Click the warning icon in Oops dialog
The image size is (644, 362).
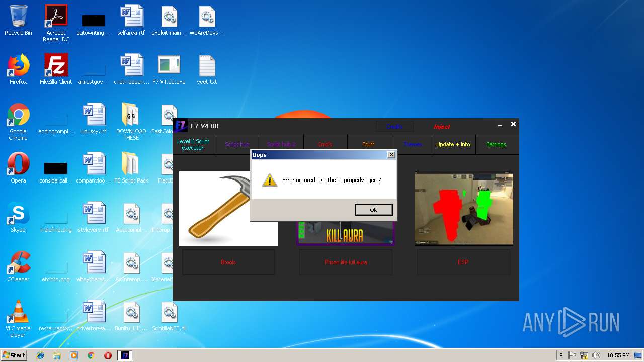coord(270,180)
